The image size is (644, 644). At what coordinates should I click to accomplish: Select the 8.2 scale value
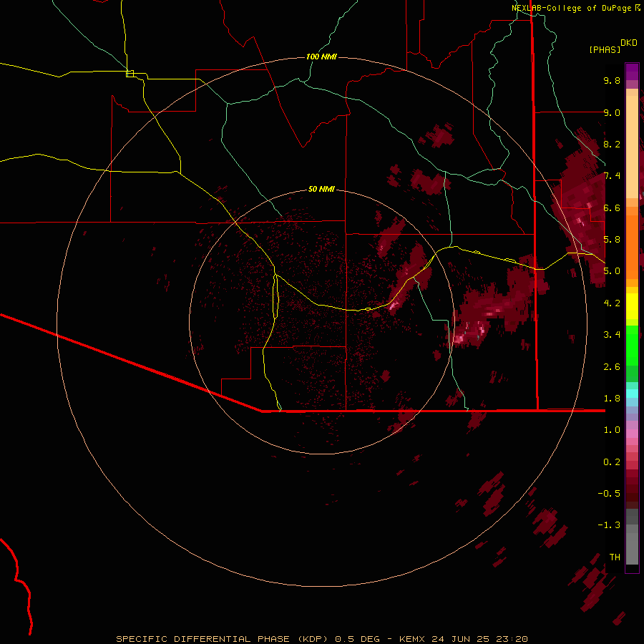pyautogui.click(x=612, y=144)
